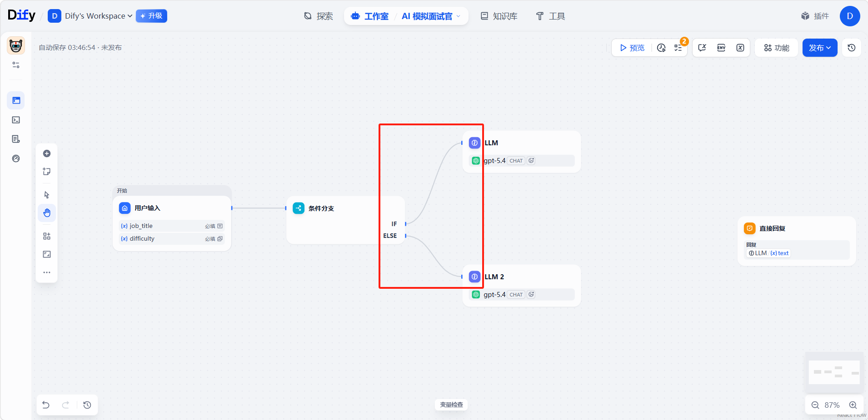Go to the 知识库 knowledge tab

tap(499, 16)
